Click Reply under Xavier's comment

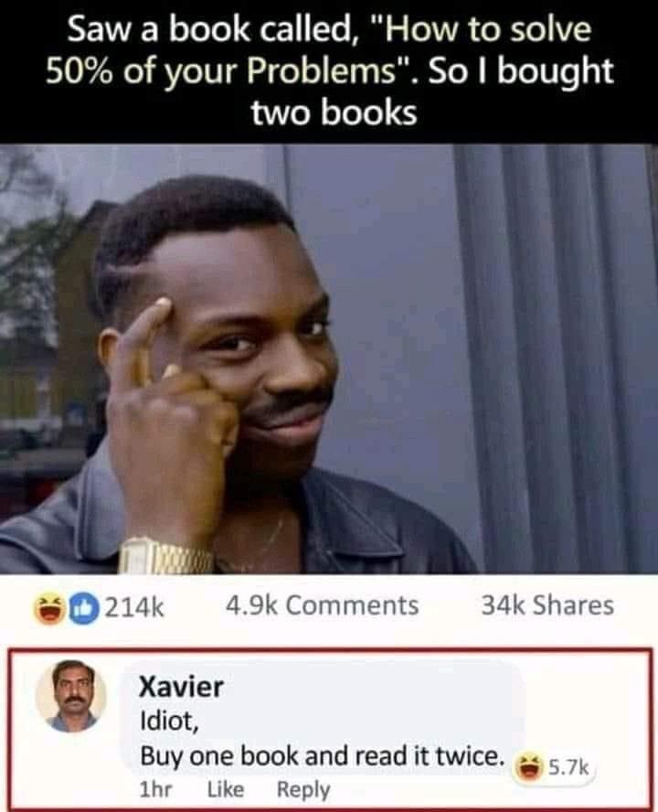coord(303,790)
